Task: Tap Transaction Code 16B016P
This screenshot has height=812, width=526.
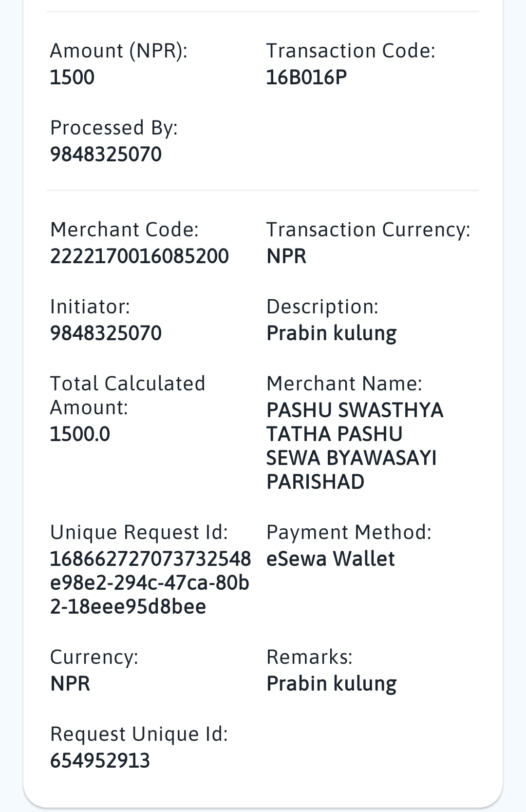Action: [306, 77]
